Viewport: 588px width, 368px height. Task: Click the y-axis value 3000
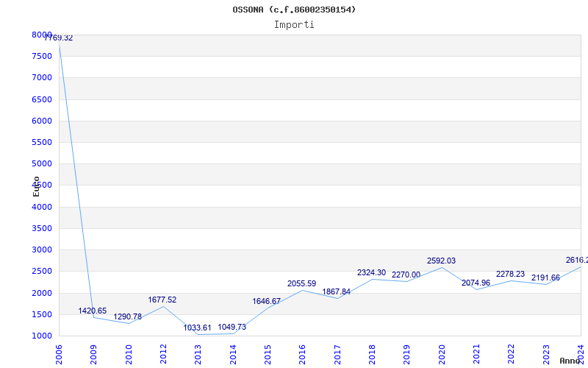pos(42,250)
